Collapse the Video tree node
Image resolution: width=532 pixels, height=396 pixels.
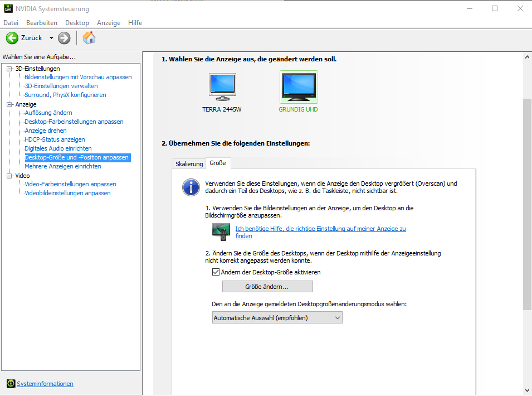9,176
